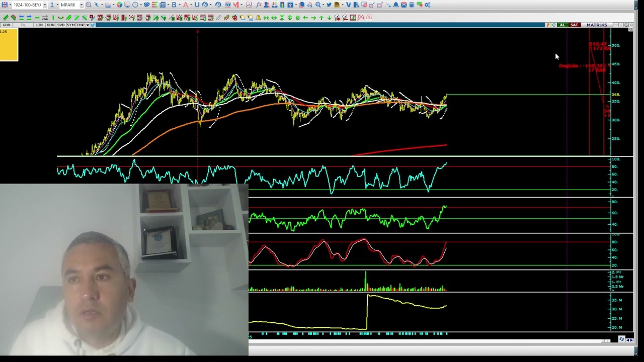Expand the dropdown arrow next to TMP
This screenshot has width=644, height=362.
tap(88, 25)
